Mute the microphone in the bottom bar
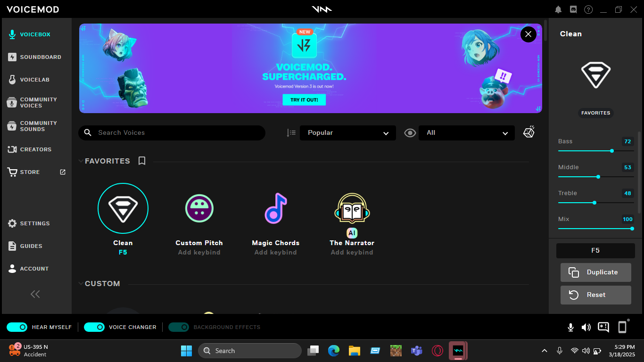Viewport: 644px width, 362px height. (570, 327)
